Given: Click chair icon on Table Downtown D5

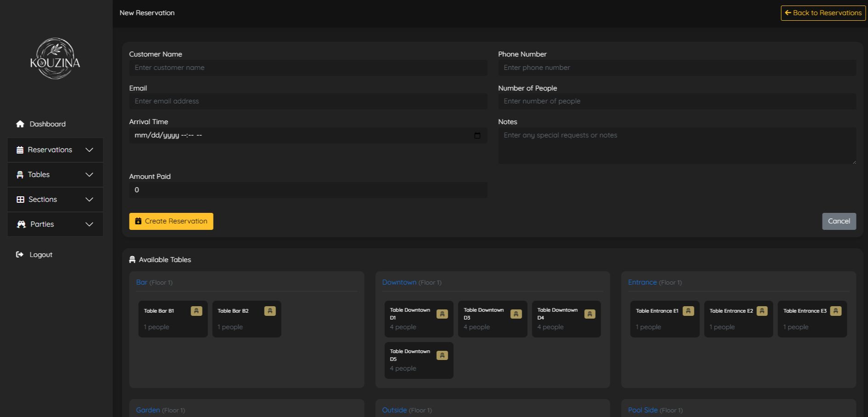Looking at the screenshot, I should pos(442,355).
